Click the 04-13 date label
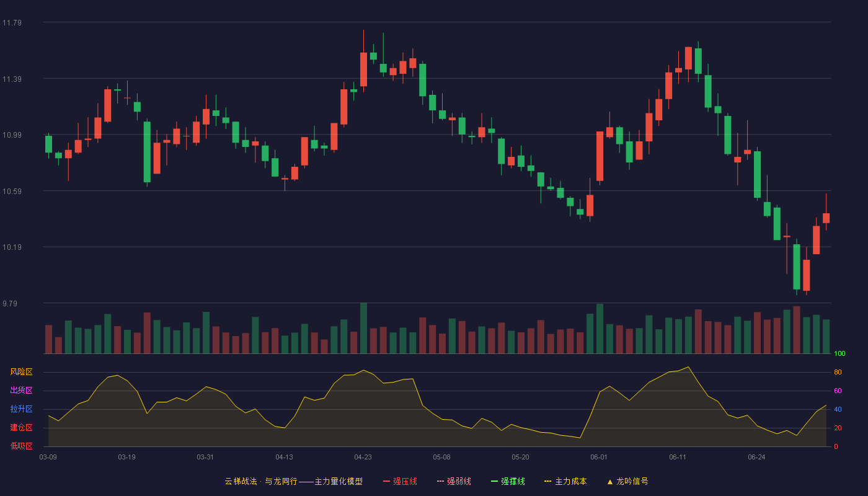 point(285,457)
